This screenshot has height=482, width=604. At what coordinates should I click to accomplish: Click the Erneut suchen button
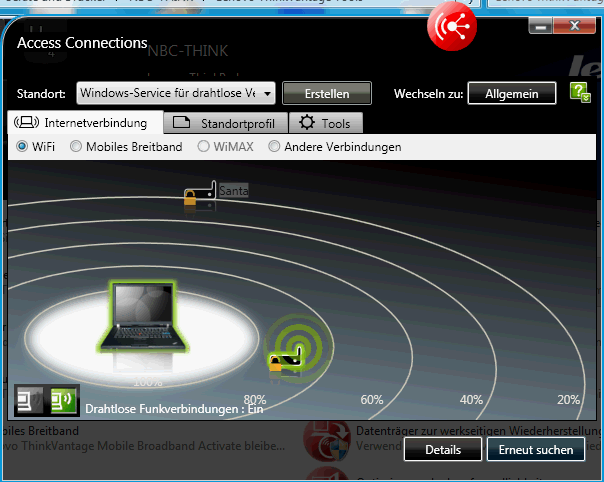pyautogui.click(x=536, y=449)
